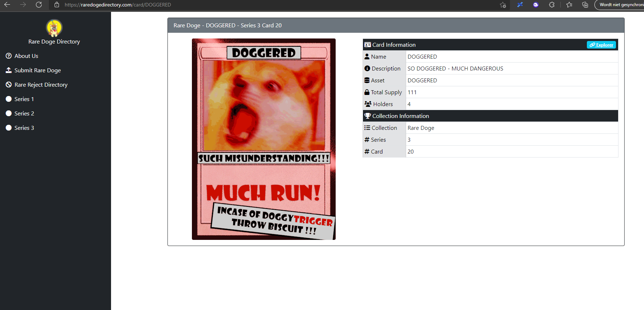Viewport: 644px width, 310px height.
Task: Click the Holders value 4
Action: coord(409,104)
